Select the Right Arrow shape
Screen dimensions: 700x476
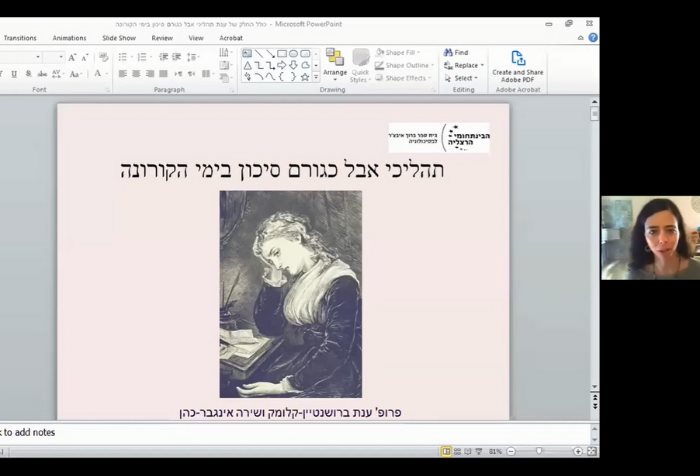[282, 65]
